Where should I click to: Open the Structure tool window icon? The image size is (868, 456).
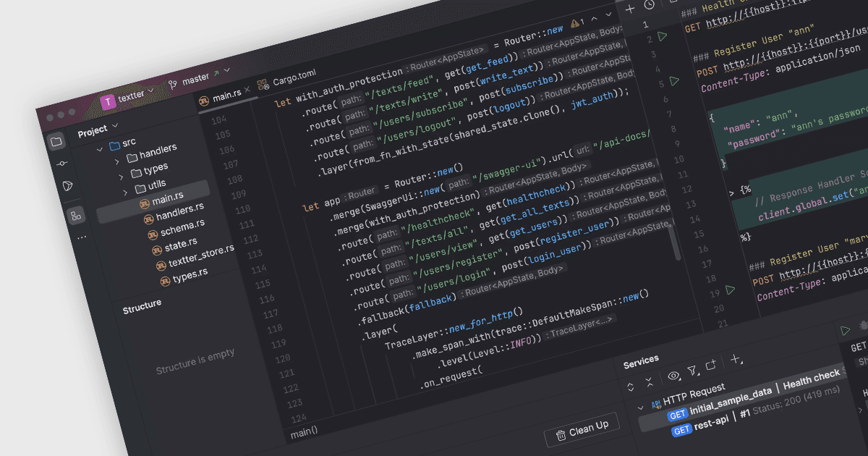[75, 214]
